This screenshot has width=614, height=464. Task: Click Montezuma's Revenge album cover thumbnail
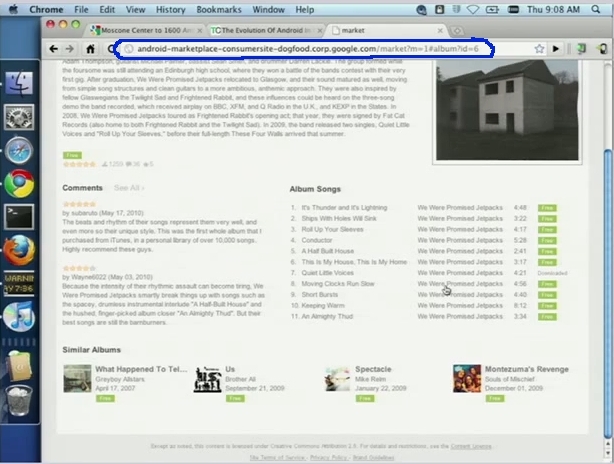click(x=467, y=378)
